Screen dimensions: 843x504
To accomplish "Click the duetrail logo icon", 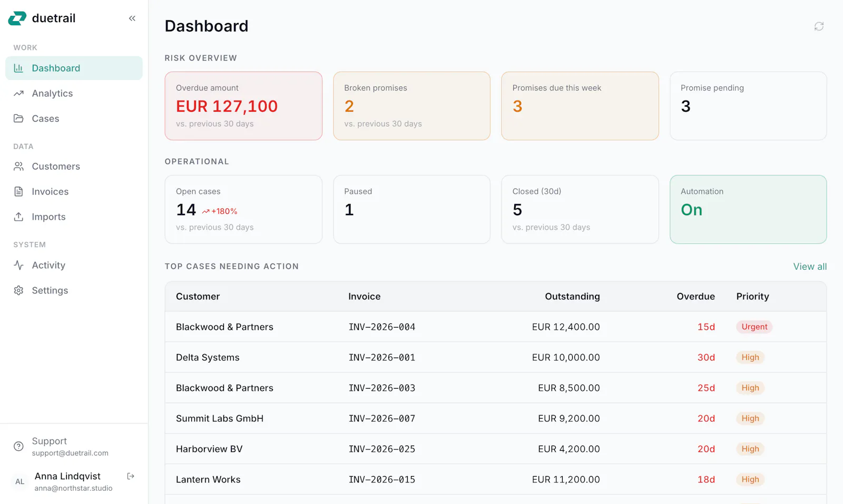I will click(x=17, y=18).
